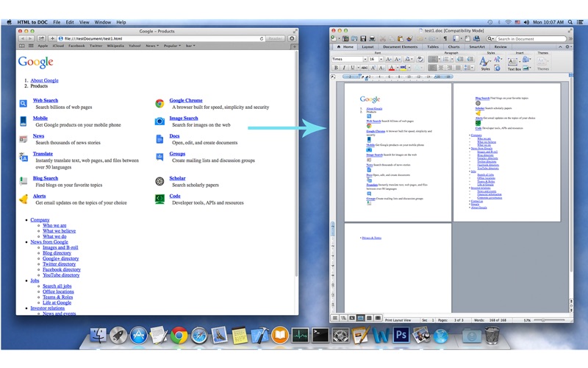
Task: Open Safari's Top Sites grid icon
Action: click(x=31, y=46)
